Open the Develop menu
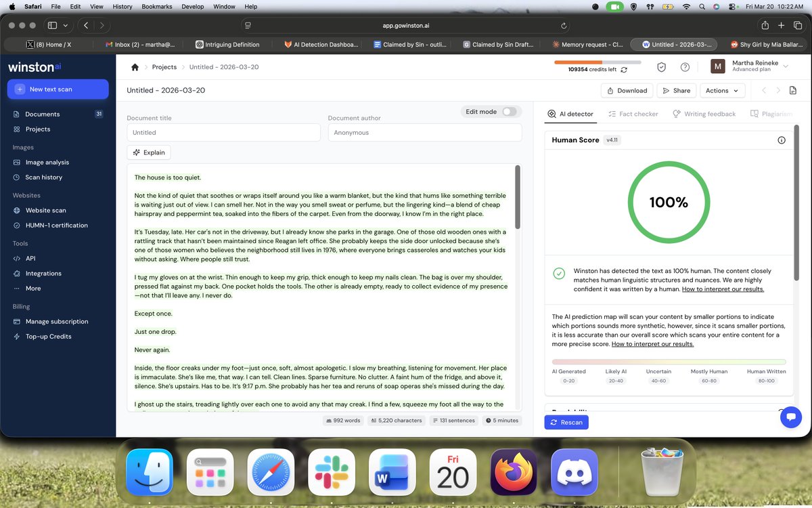The width and height of the screenshot is (812, 508). 193,6
